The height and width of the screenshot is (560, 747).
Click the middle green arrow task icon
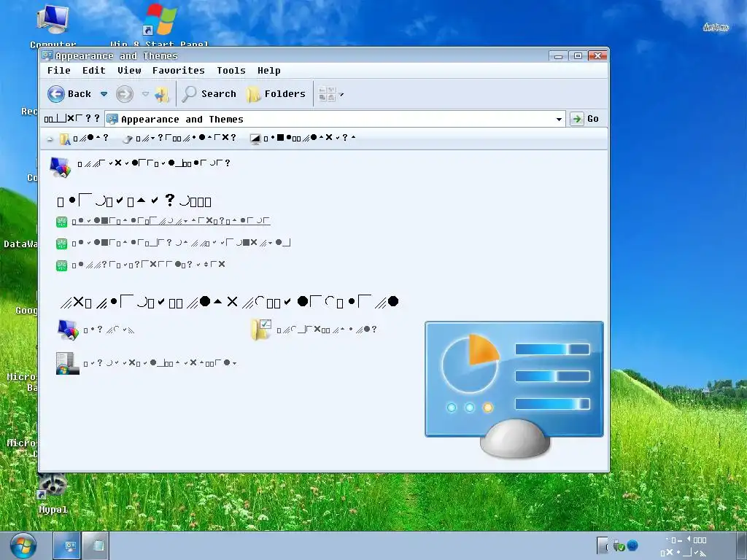pos(61,244)
